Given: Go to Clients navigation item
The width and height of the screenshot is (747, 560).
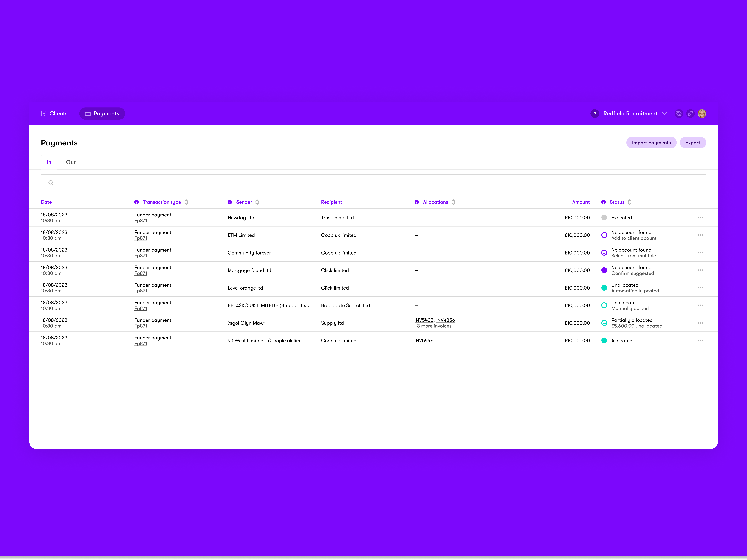Looking at the screenshot, I should coord(54,113).
